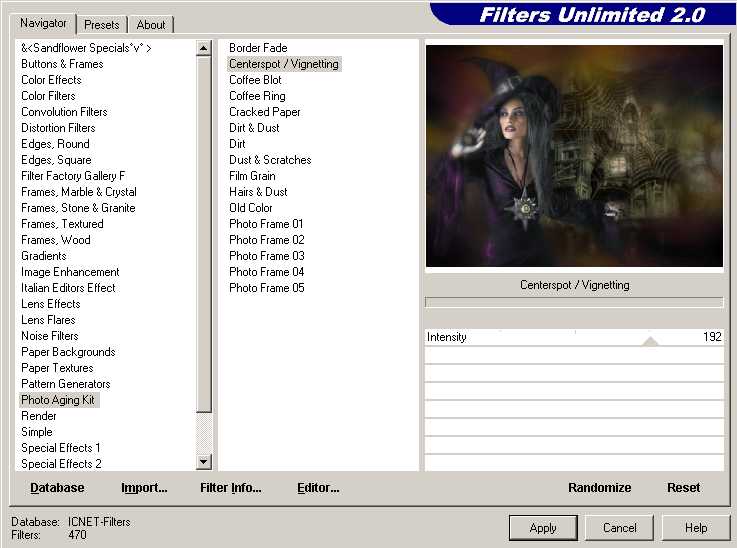Switch to the Navigator tab
The width and height of the screenshot is (737, 548).
click(43, 23)
